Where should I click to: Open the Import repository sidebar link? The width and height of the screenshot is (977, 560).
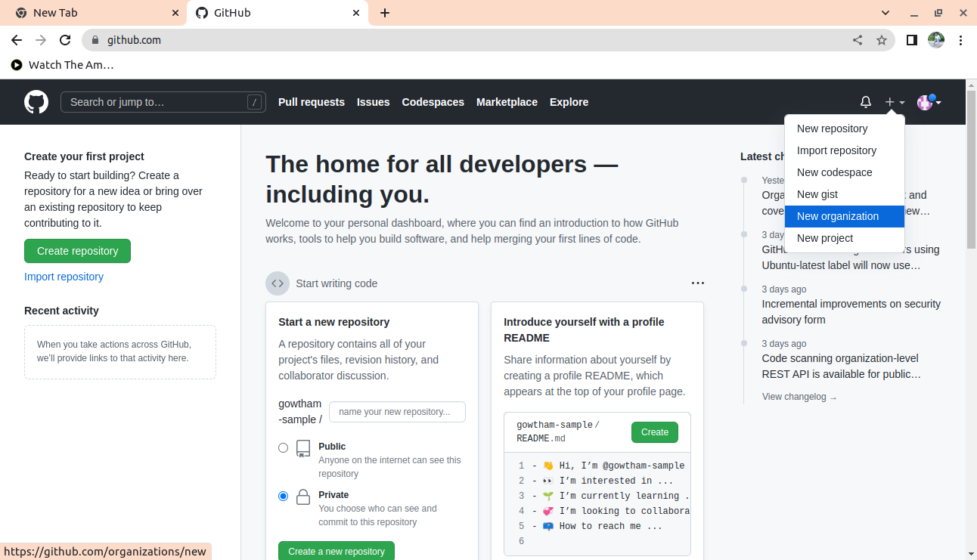tap(64, 277)
